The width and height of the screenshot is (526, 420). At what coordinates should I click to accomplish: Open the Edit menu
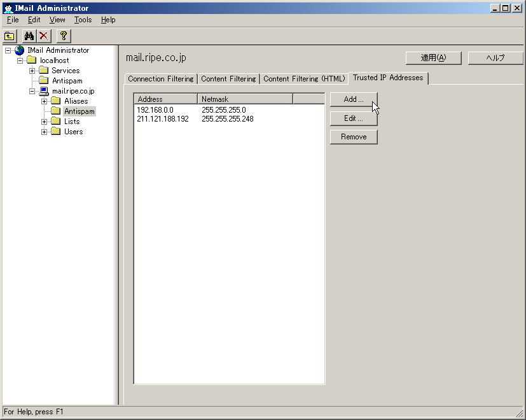(34, 20)
